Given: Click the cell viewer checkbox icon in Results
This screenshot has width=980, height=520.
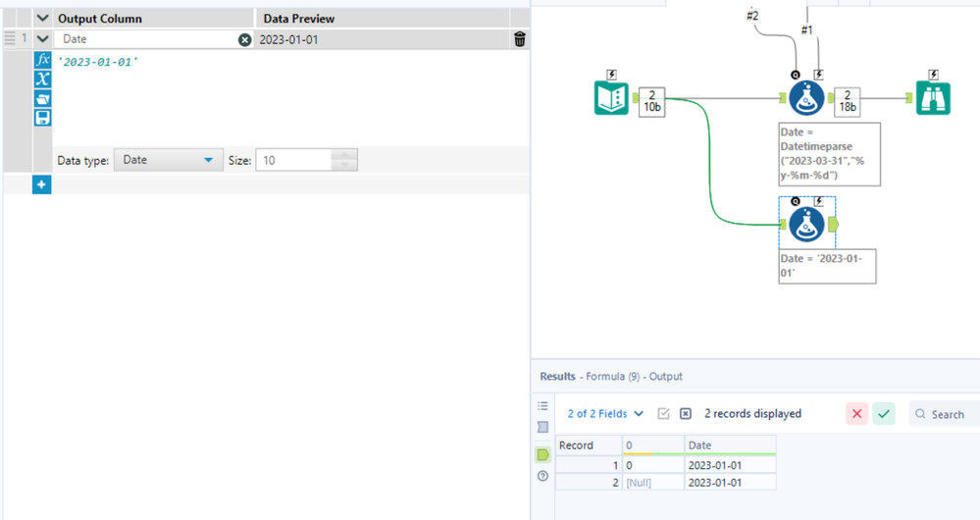Looking at the screenshot, I should (664, 414).
